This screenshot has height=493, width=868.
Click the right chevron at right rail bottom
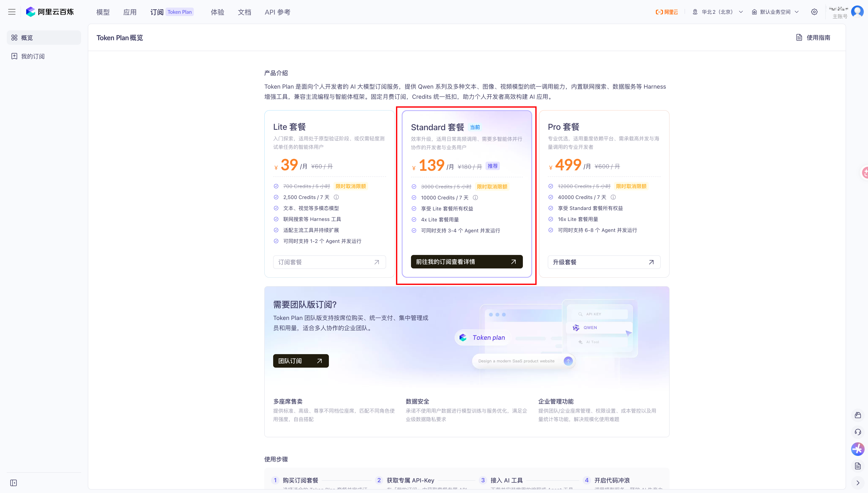pos(858,483)
